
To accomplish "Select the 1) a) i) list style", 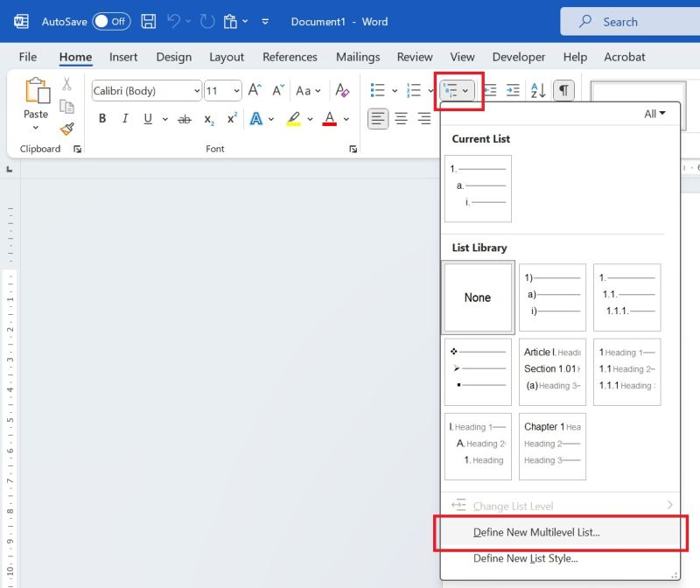I will pyautogui.click(x=552, y=297).
